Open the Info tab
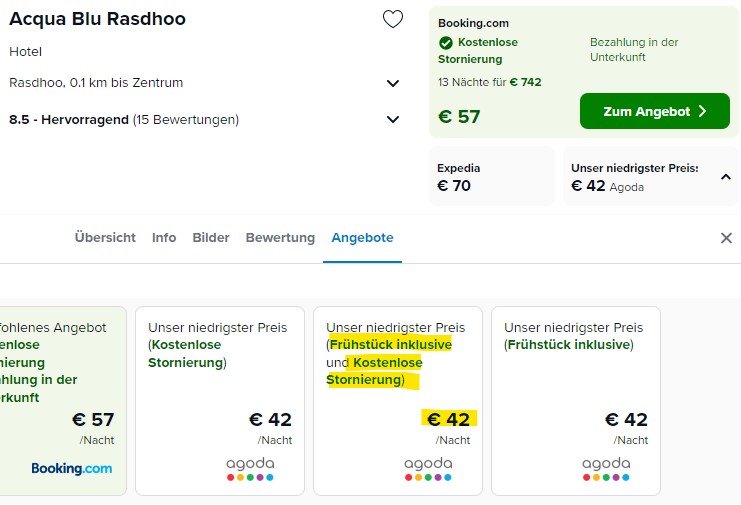This screenshot has height=505, width=741. click(x=164, y=238)
